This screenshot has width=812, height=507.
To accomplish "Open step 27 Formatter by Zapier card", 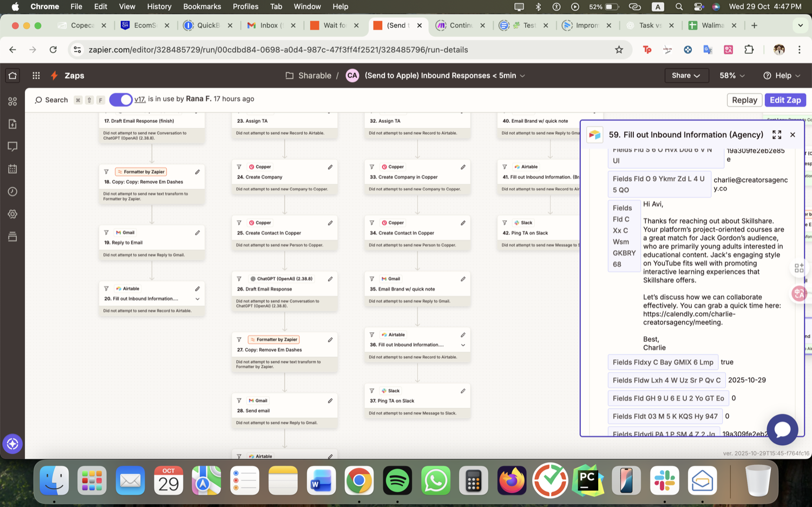I will coord(285,352).
